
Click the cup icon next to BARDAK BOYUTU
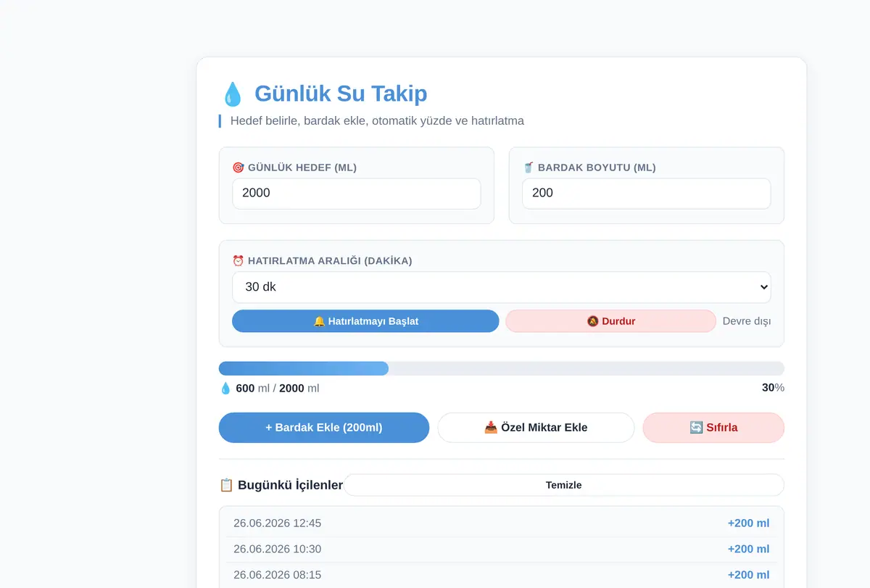coord(529,167)
